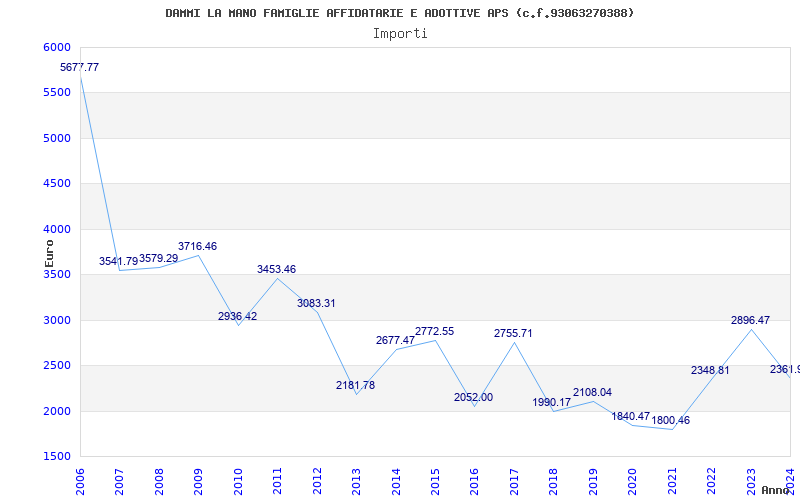
Task: Select the 1840.47 data label
Action: 631,416
